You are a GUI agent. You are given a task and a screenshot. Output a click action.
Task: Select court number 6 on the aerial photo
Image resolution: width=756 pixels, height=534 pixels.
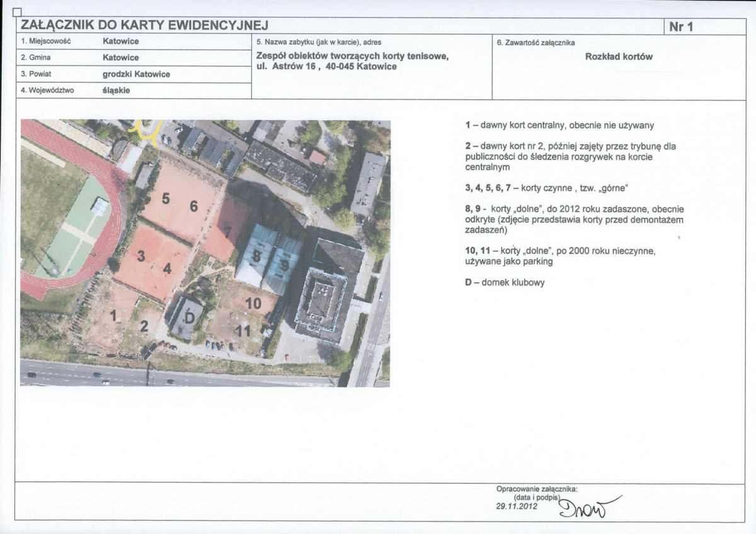(193, 206)
